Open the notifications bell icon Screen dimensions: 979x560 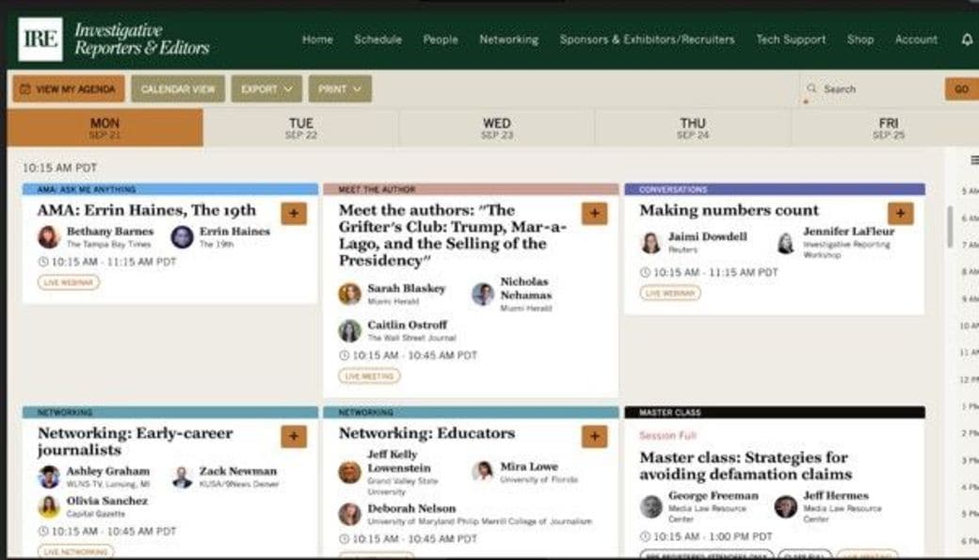coord(967,40)
